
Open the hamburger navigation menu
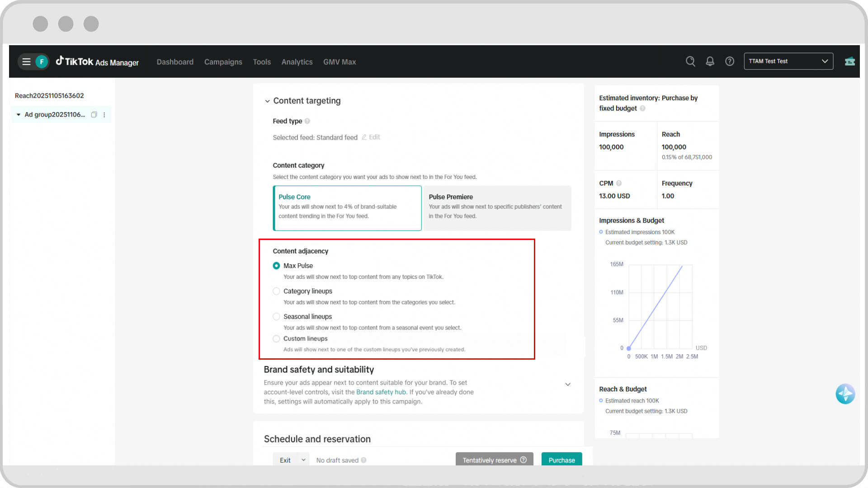tap(26, 61)
